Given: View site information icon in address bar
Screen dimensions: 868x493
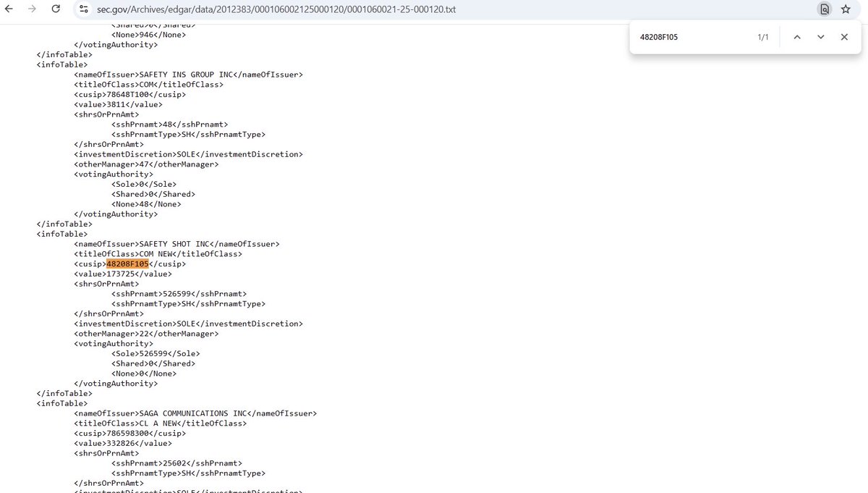Looking at the screenshot, I should 84,9.
